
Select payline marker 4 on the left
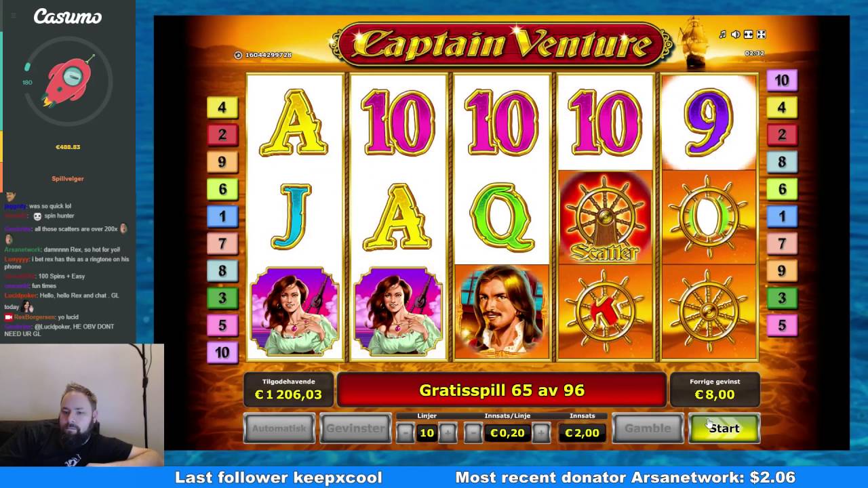(222, 107)
